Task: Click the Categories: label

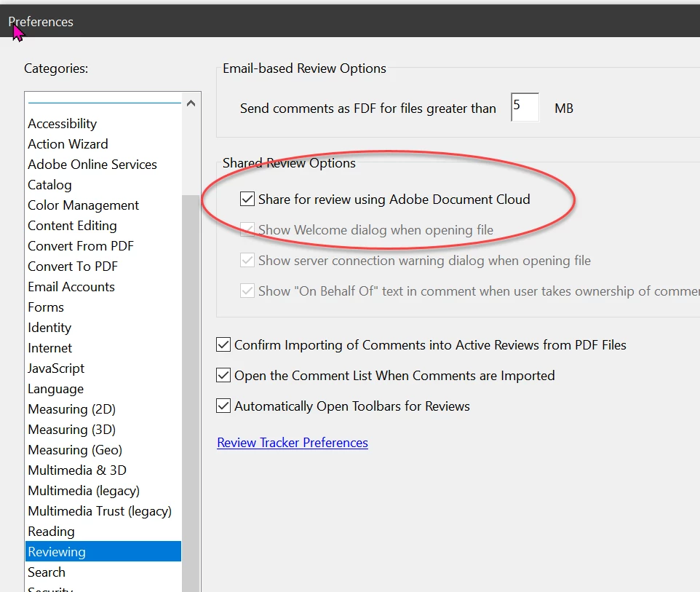Action: [x=56, y=68]
